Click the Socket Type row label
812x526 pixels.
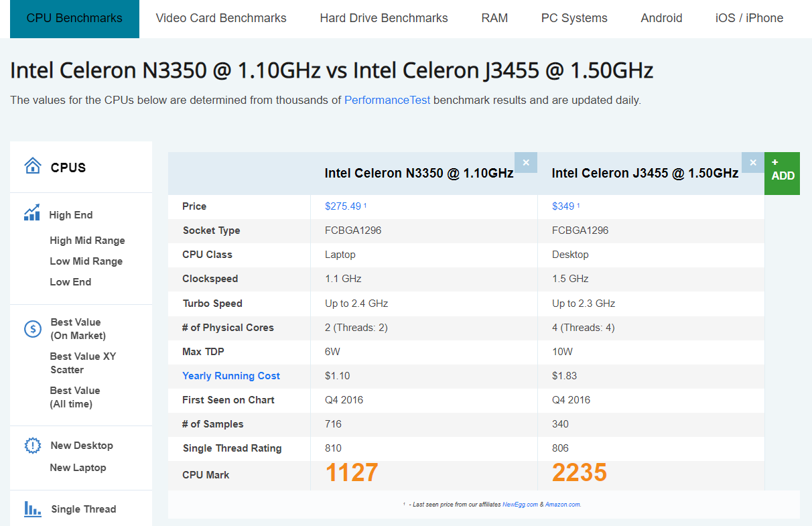211,231
